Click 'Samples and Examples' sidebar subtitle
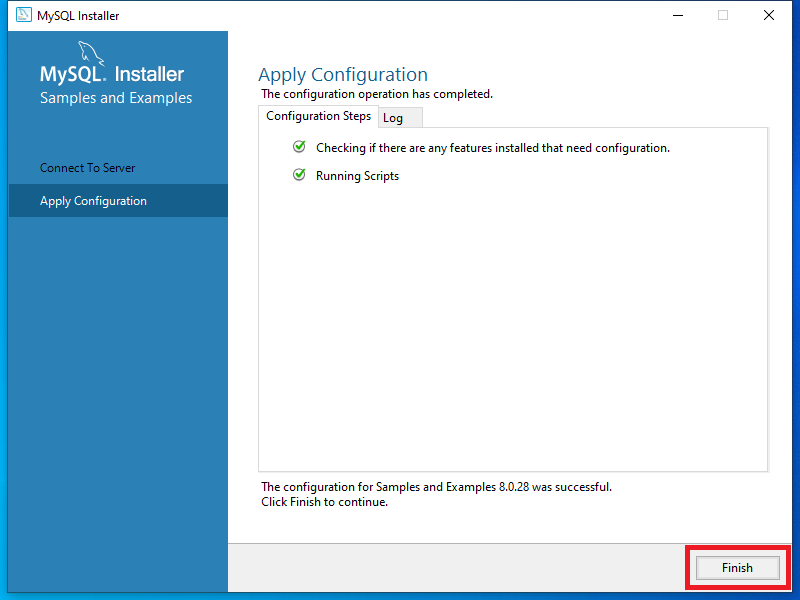 click(x=116, y=98)
